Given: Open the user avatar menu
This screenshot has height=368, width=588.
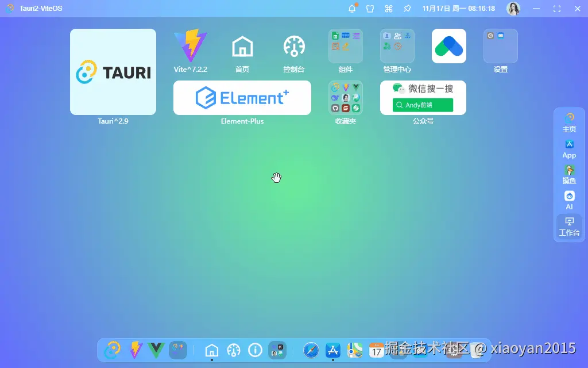Looking at the screenshot, I should tap(513, 9).
